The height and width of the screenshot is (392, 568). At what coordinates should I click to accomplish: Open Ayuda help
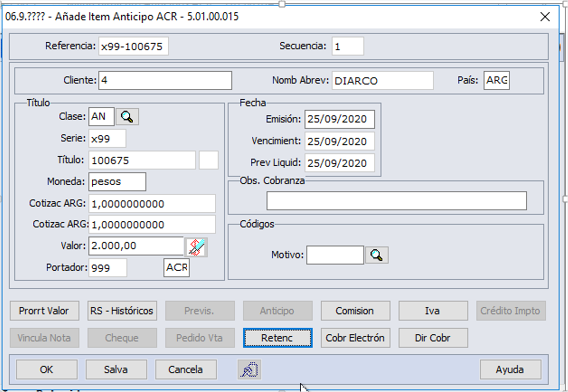[510, 370]
